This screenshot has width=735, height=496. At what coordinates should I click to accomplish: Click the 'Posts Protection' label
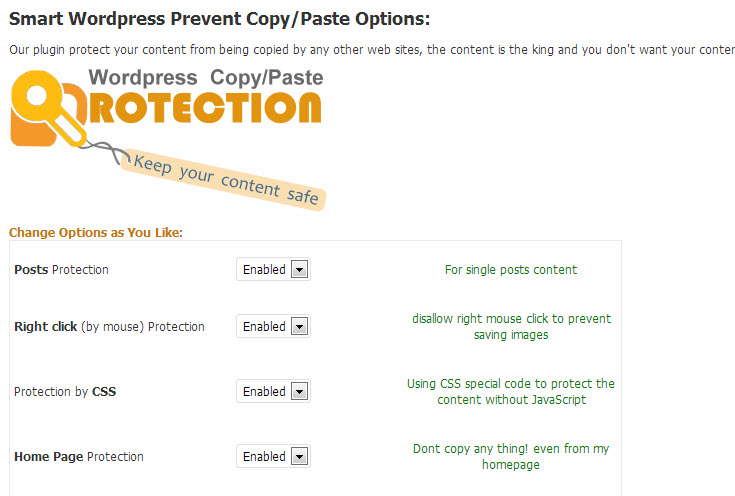point(61,270)
